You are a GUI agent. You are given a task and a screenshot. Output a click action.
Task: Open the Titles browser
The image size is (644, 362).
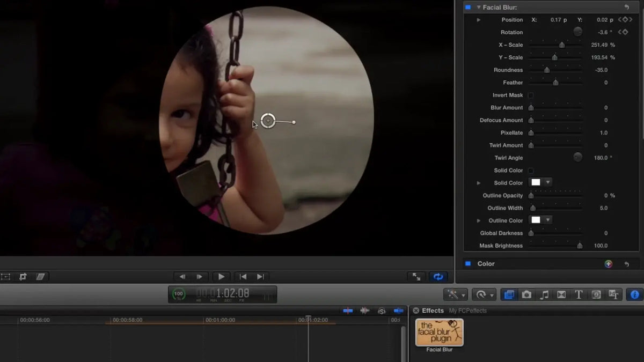(579, 294)
